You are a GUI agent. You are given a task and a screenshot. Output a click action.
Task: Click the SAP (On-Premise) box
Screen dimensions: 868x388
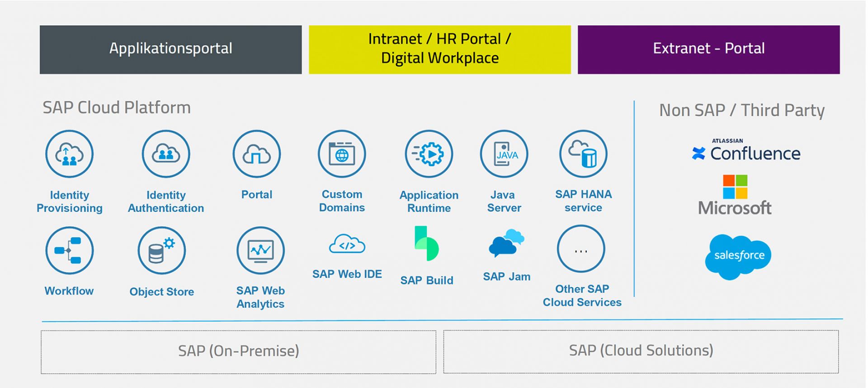pos(238,351)
